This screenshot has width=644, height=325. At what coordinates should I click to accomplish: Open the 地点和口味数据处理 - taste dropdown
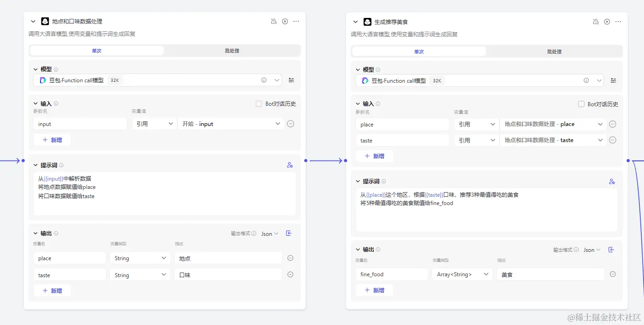[x=553, y=140]
